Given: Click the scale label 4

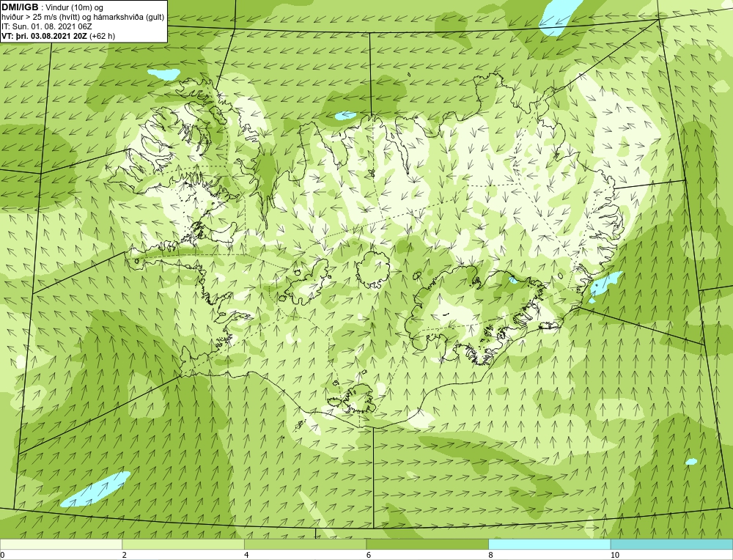Looking at the screenshot, I should 246,555.
